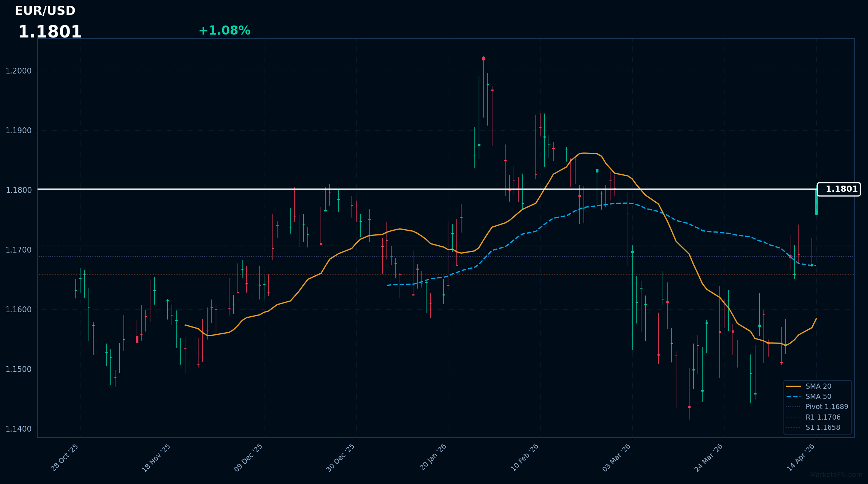Select the 1.1600 price axis label
The image size is (868, 484).
pos(19,310)
